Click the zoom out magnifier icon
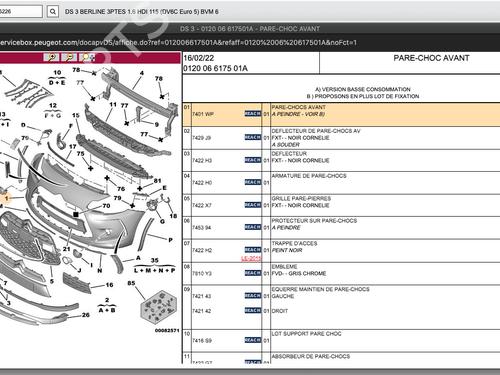The width and height of the screenshot is (500, 375). [x=69, y=57]
